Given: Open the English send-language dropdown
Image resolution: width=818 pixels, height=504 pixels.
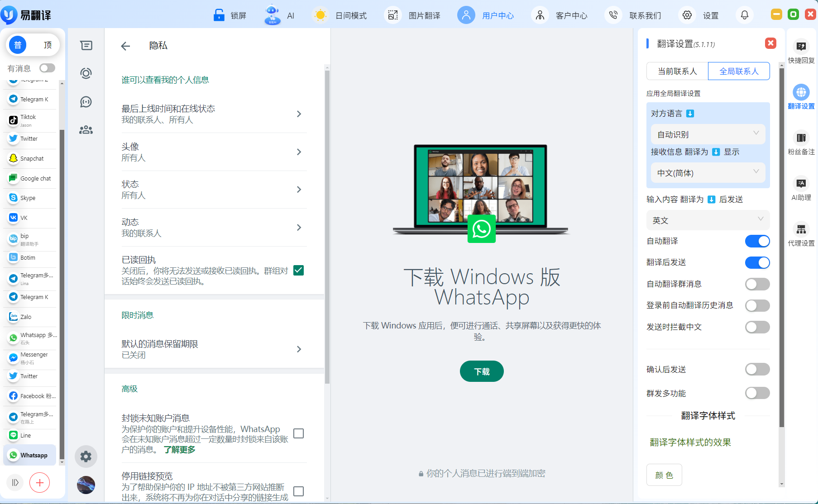Looking at the screenshot, I should (708, 220).
